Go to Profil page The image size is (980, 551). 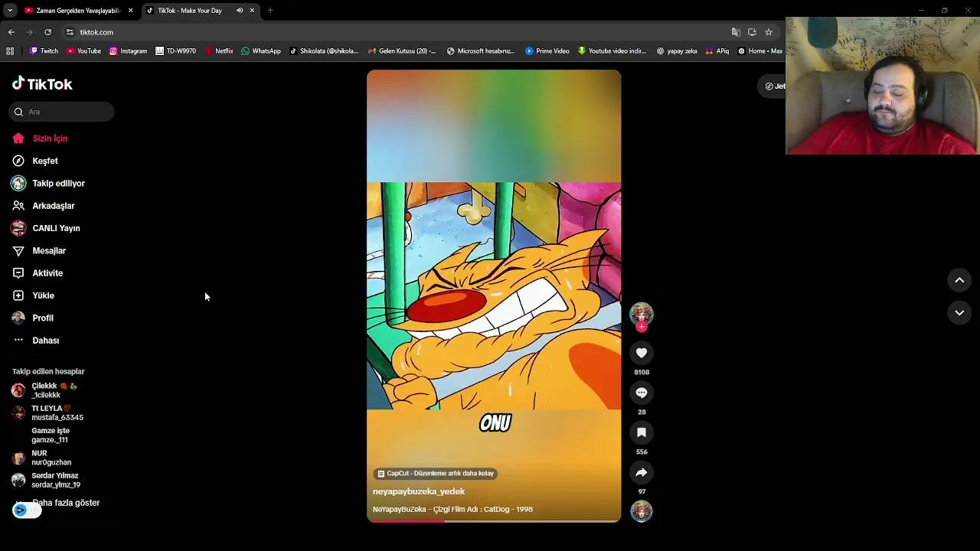coord(33,318)
